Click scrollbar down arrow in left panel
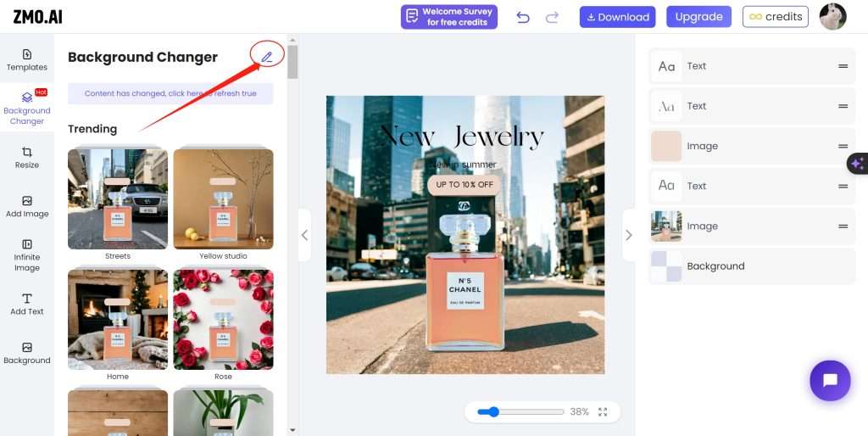This screenshot has height=436, width=868. pos(292,429)
